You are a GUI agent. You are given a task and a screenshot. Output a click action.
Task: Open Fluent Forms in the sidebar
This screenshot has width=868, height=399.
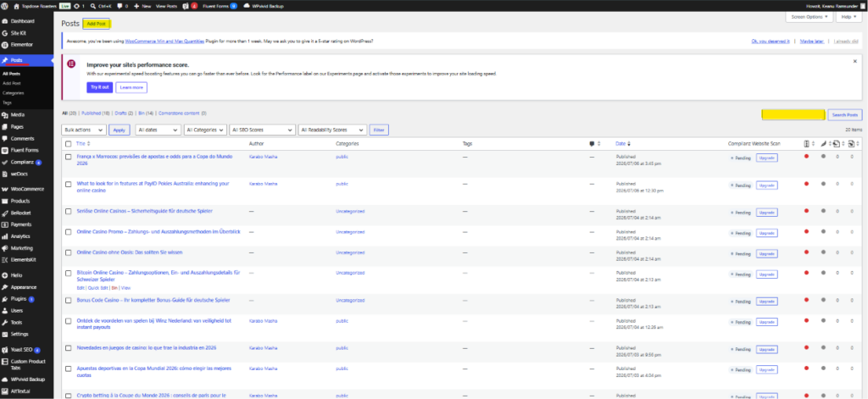(x=26, y=150)
